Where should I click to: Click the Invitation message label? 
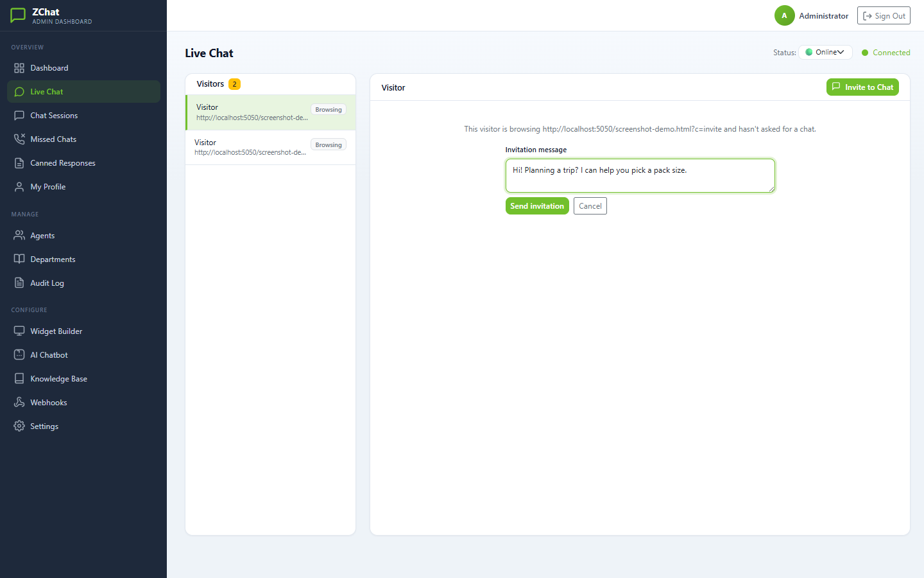(536, 150)
